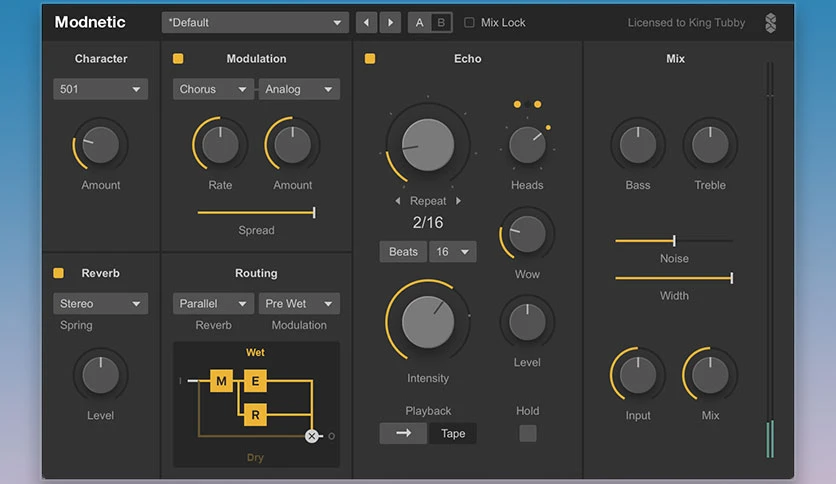The height and width of the screenshot is (484, 836).
Task: Click the Width slider
Action: pos(674,278)
